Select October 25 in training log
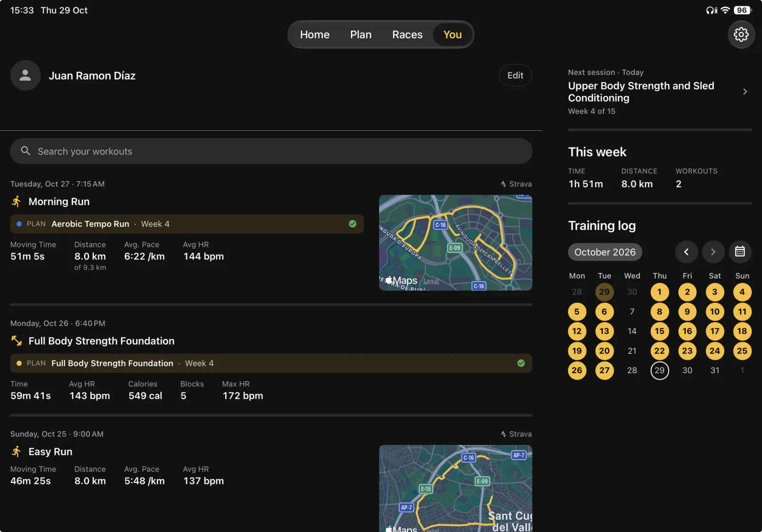 [x=742, y=351]
